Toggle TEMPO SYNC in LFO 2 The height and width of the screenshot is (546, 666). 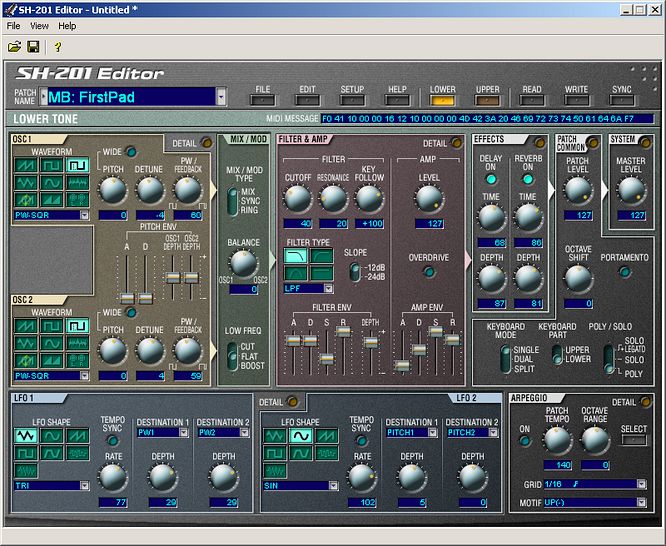(x=361, y=441)
